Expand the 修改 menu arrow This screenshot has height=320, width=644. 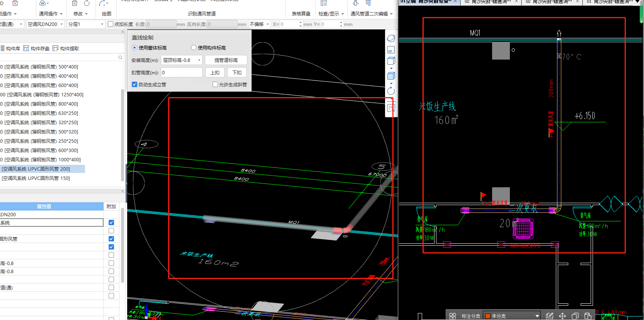tap(87, 14)
